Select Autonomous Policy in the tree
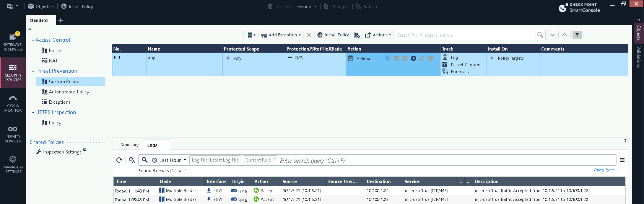644x204 pixels. [x=69, y=92]
